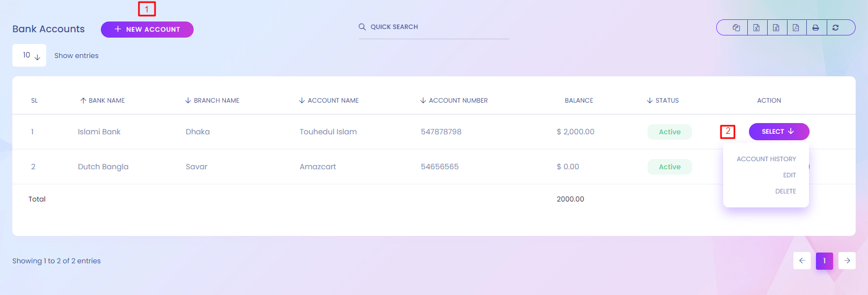This screenshot has height=295, width=868.
Task: Click the spreadsheet export icon beside the copy icon
Action: click(x=756, y=27)
